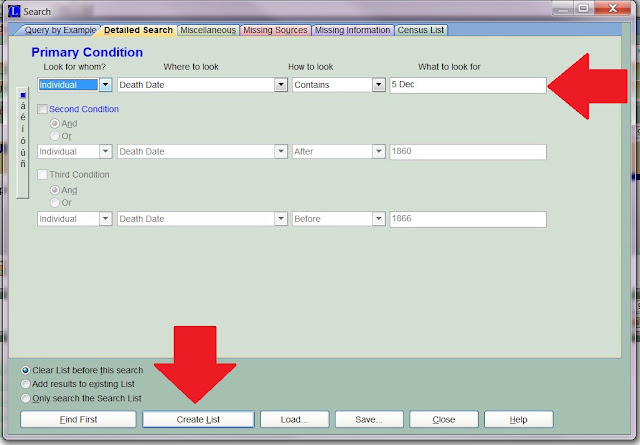The image size is (640, 445).
Task: Switch to the Query by Example tab
Action: tap(60, 30)
